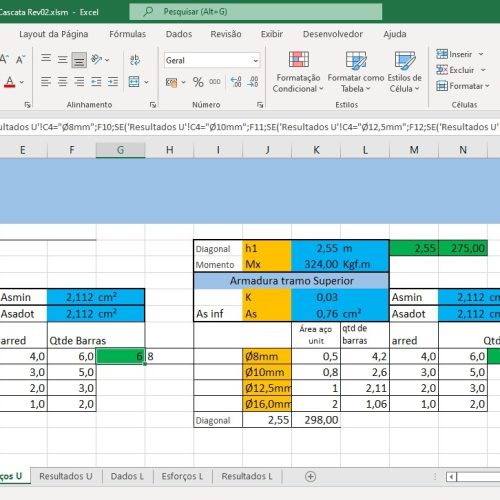Select the green cell containing 6

tap(121, 356)
